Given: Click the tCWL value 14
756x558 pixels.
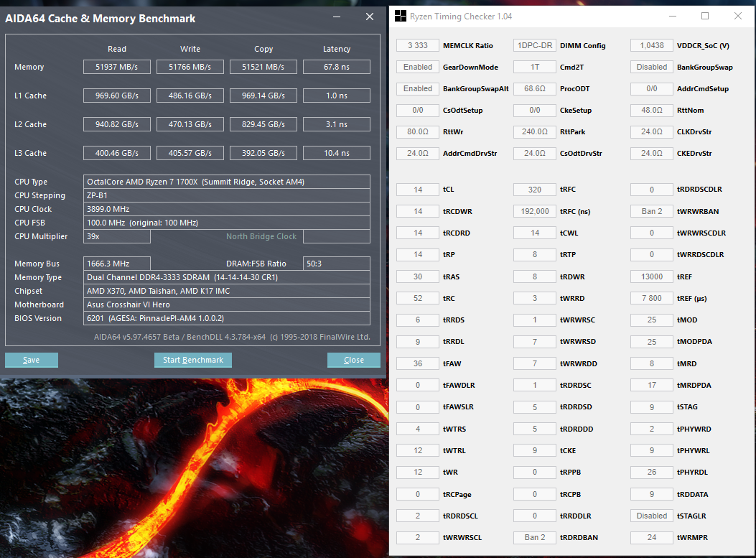Looking at the screenshot, I should 535,233.
